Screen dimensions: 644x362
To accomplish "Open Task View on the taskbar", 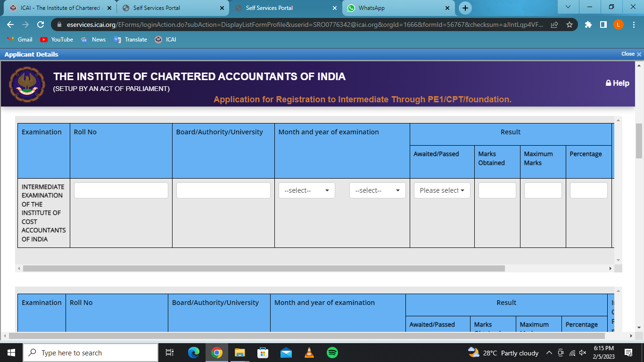I will coord(170,353).
